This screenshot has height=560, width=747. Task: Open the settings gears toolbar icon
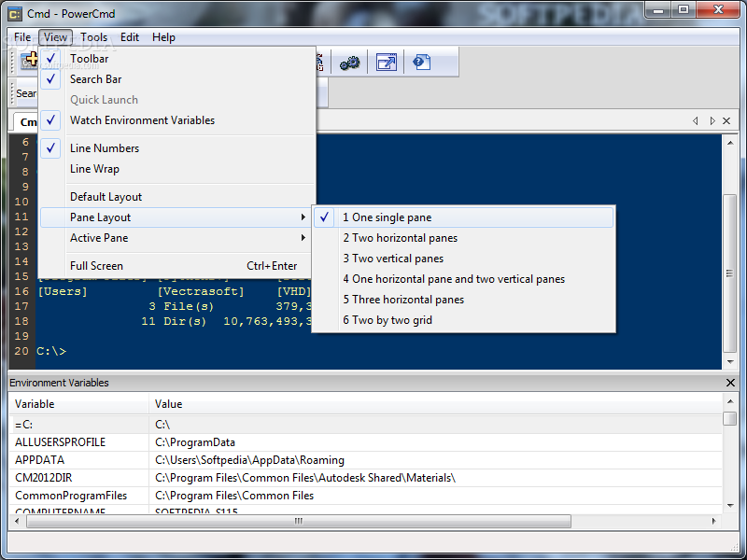pyautogui.click(x=349, y=63)
